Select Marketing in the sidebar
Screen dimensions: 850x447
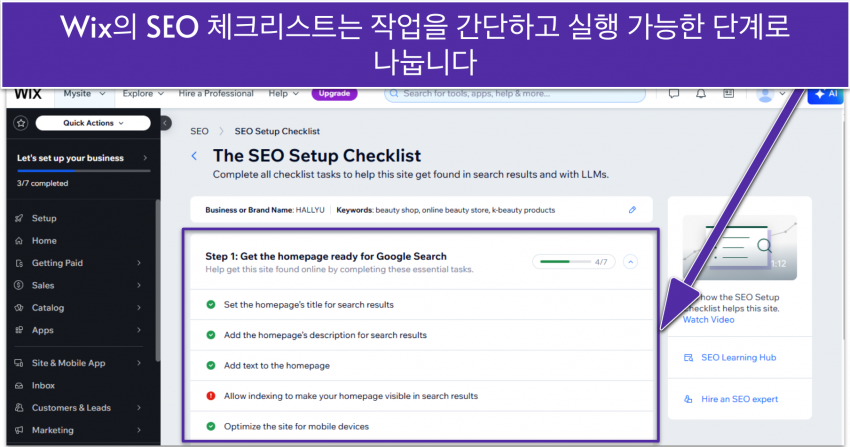(x=52, y=430)
